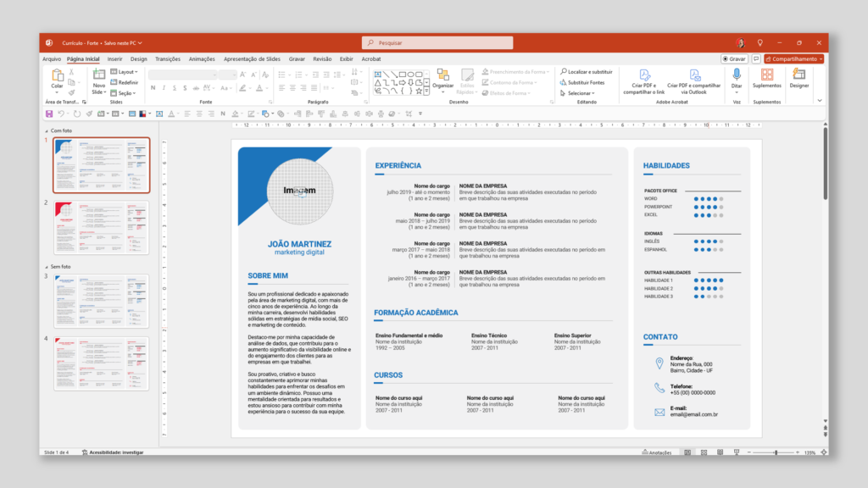
Task: Switch to Slide Sorter view in status bar
Action: click(704, 452)
